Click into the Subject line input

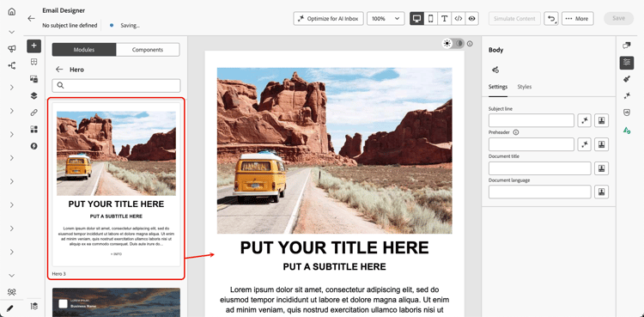[x=532, y=120]
